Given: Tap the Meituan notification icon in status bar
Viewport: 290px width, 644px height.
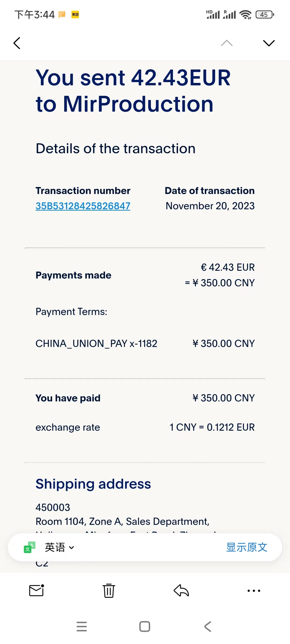Looking at the screenshot, I should click(75, 14).
